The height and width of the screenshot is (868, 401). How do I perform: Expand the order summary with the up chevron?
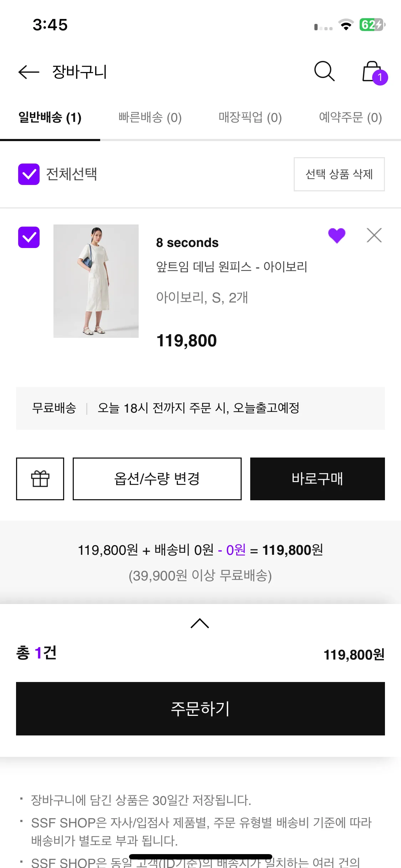tap(200, 623)
